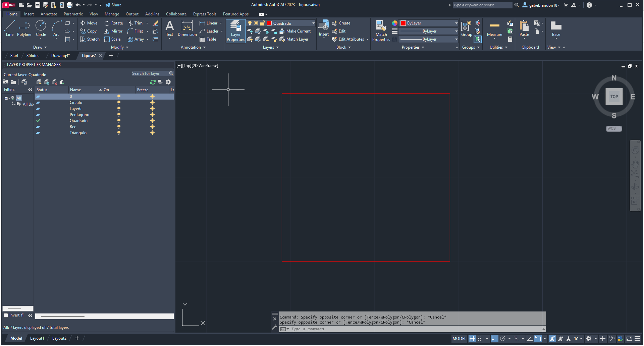Open the Insert block tool

coord(324,28)
